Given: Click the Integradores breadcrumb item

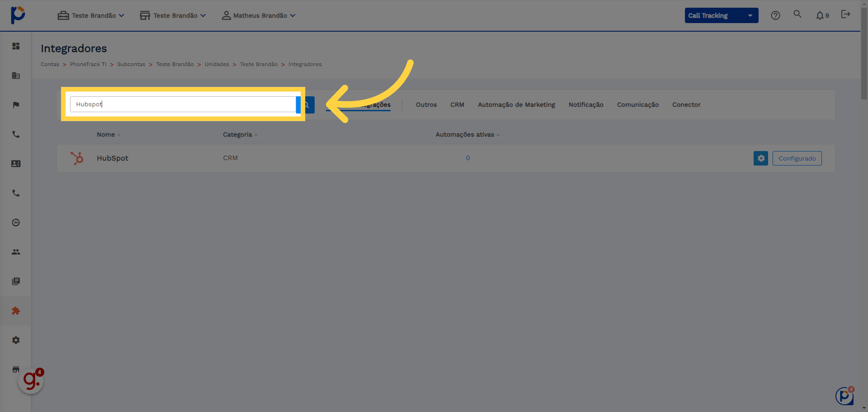Looking at the screenshot, I should 305,64.
